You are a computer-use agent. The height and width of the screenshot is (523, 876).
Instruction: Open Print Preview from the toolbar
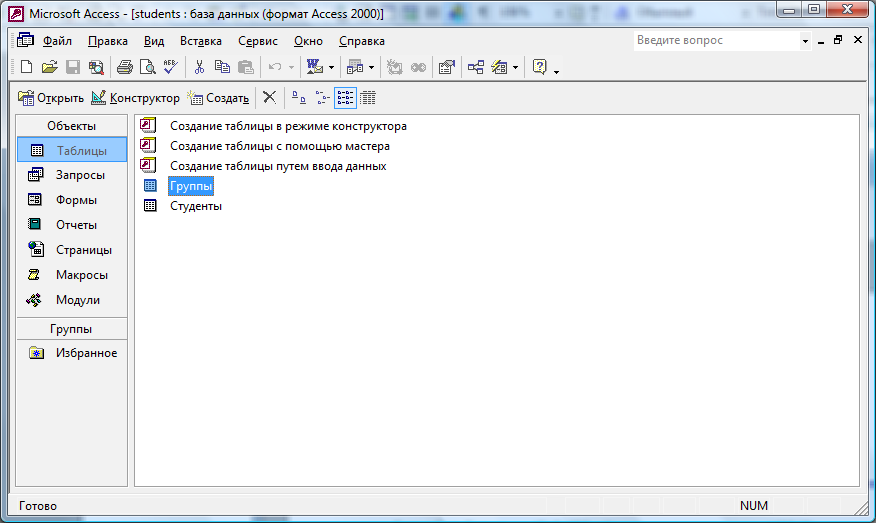pos(147,67)
